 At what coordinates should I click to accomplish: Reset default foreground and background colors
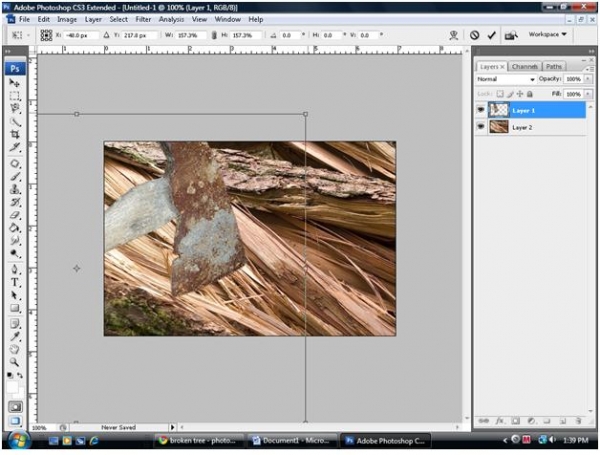10,376
